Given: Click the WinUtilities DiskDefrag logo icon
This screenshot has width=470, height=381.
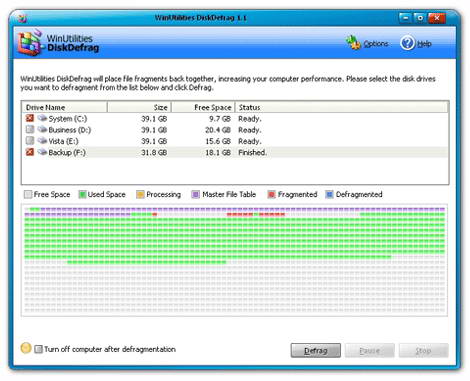Looking at the screenshot, I should 31,42.
